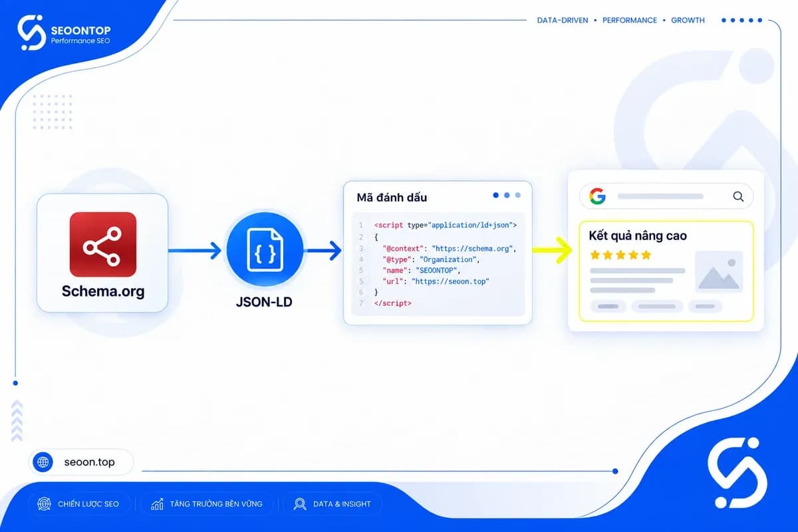The image size is (798, 532).
Task: Select the Tăng trưởng bền vững pill
Action: [207, 504]
